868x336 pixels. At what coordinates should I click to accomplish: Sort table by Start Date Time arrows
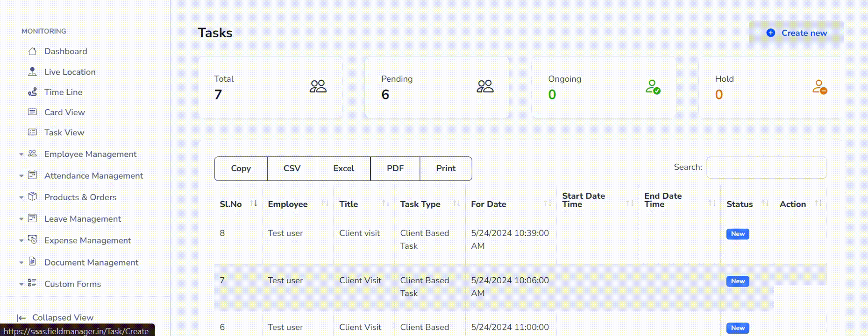pyautogui.click(x=630, y=203)
